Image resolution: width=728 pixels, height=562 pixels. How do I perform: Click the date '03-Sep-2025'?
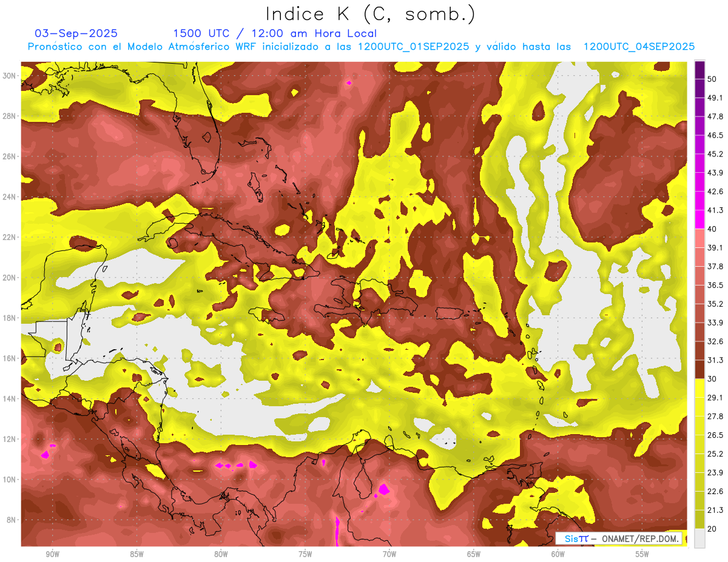point(76,33)
